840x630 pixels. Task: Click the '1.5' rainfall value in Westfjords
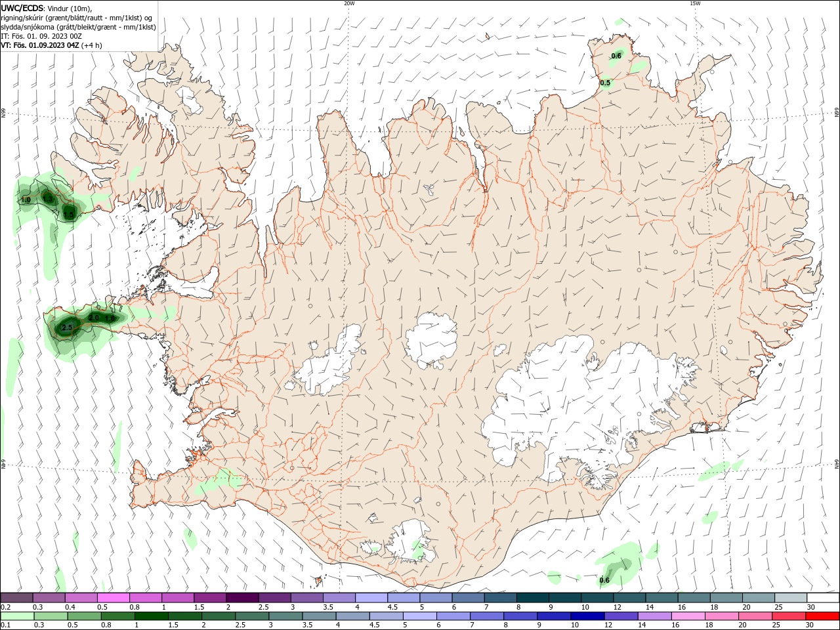(69, 215)
